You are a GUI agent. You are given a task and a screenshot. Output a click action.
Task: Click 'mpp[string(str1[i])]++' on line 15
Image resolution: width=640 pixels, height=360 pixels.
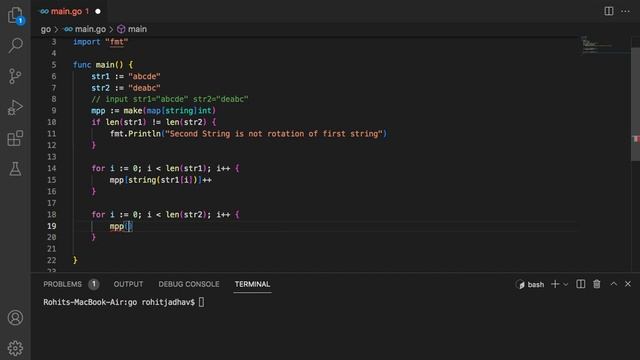click(x=161, y=180)
